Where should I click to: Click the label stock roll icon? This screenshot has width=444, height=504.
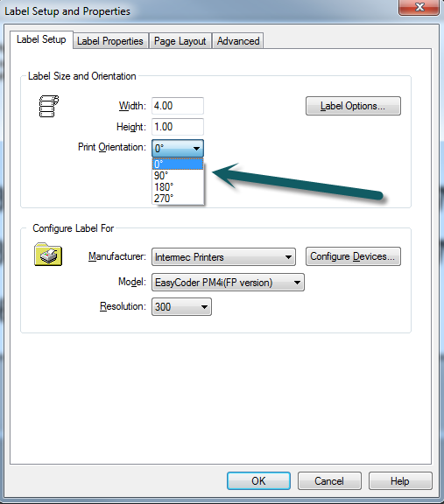pyautogui.click(x=49, y=107)
